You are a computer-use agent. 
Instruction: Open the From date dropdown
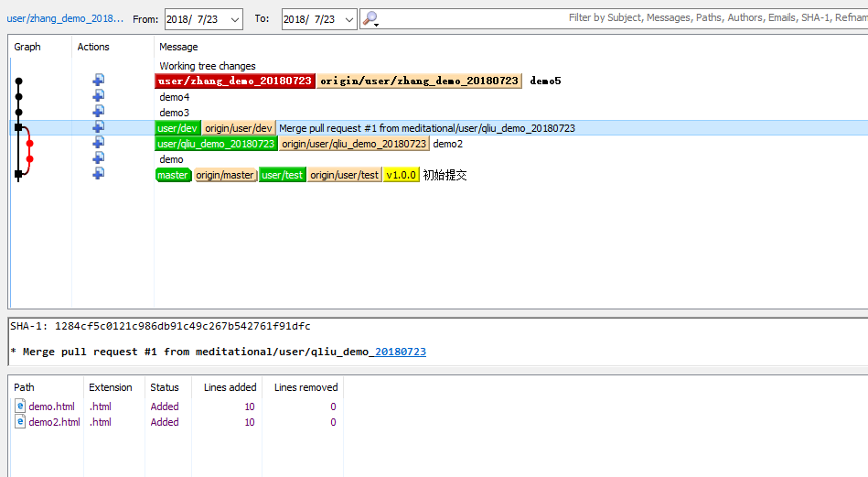pyautogui.click(x=234, y=19)
